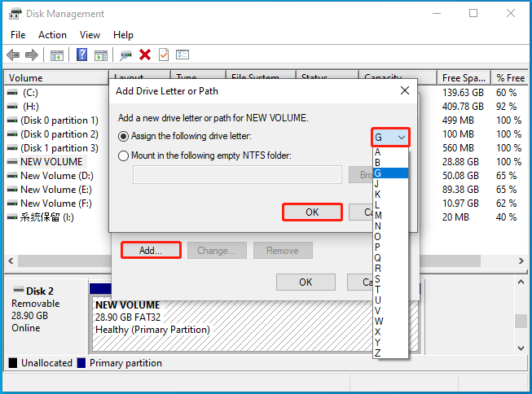Click the Add... button

coord(151,251)
